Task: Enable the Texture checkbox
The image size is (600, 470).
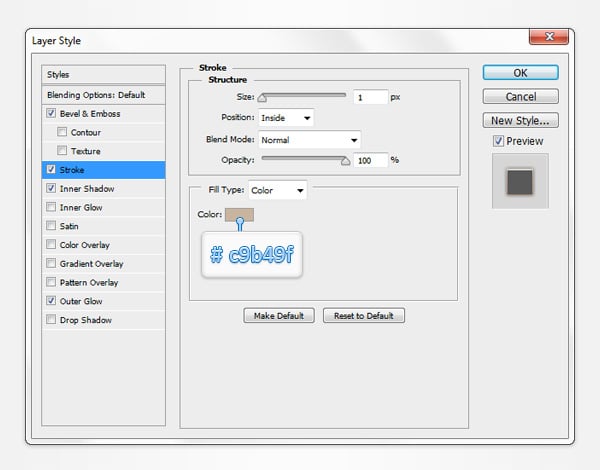Action: coord(63,151)
